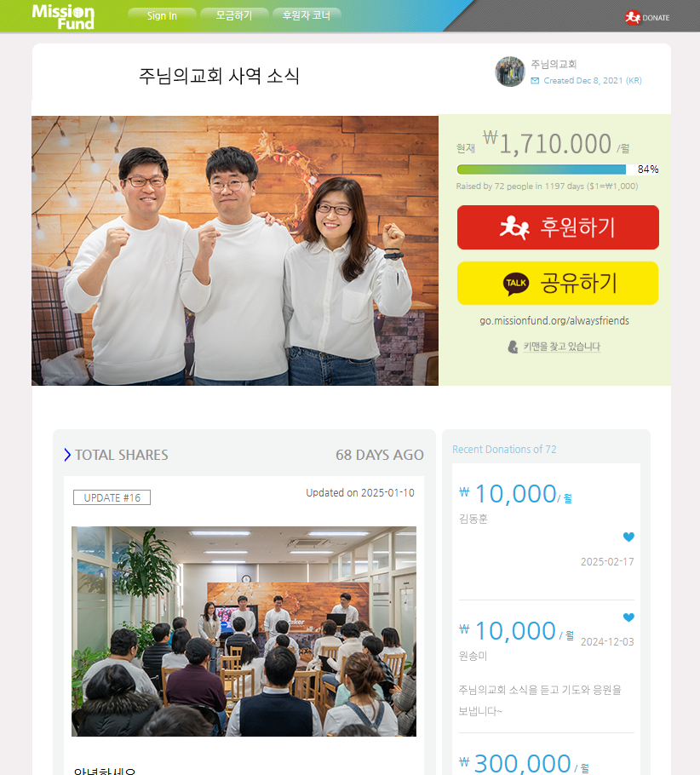This screenshot has width=700, height=775.
Task: Click the blue heart on 김동훈 donation
Action: (x=628, y=537)
